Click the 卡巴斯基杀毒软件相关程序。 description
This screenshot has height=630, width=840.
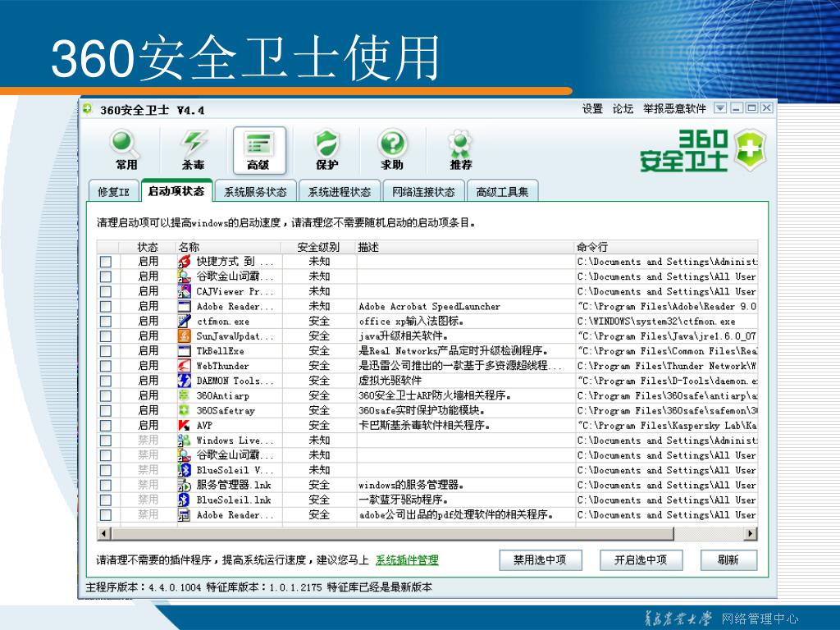[x=424, y=426]
